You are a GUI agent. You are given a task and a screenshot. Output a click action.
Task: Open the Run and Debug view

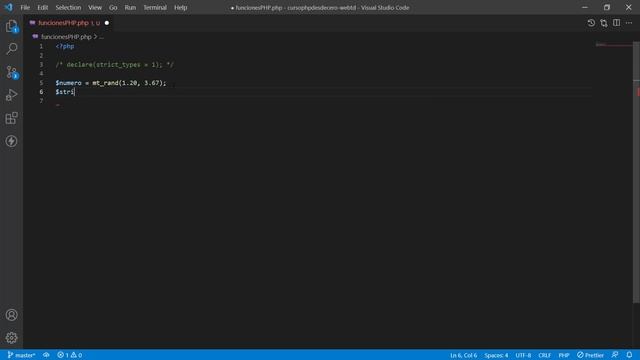coord(11,95)
